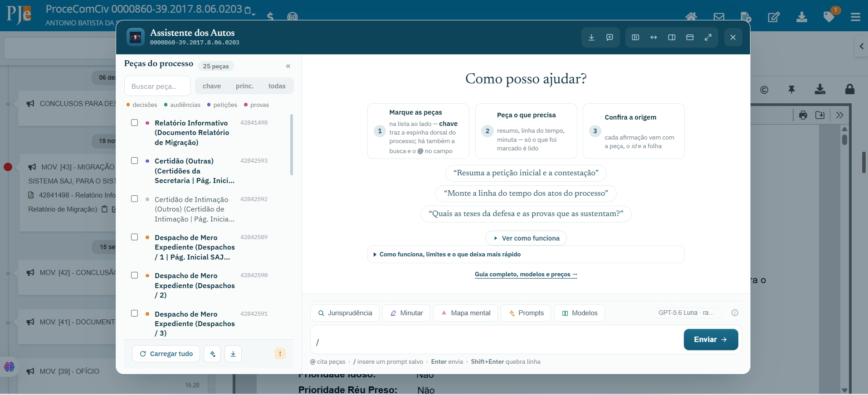Click the Jurisprudência tool button
This screenshot has width=868, height=395.
pyautogui.click(x=345, y=313)
